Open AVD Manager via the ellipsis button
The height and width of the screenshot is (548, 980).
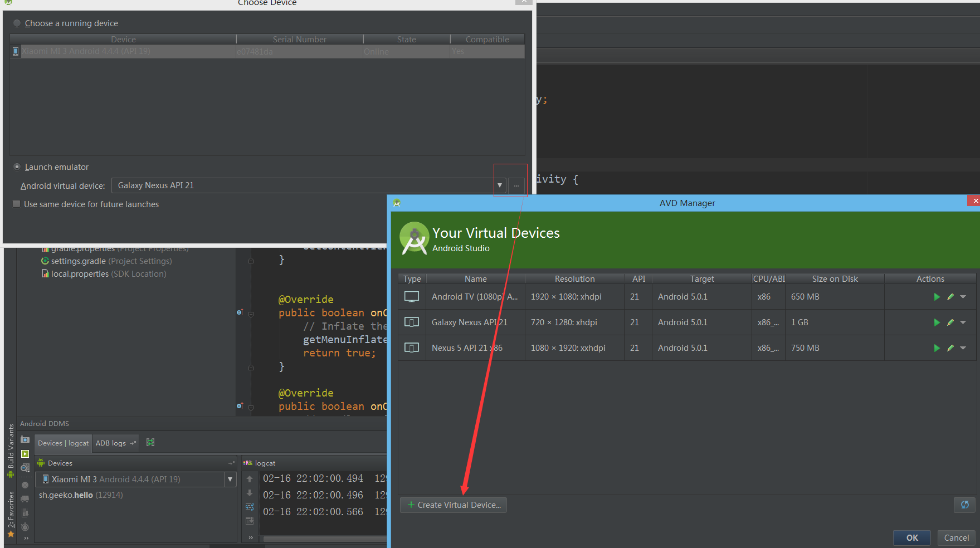tap(516, 185)
